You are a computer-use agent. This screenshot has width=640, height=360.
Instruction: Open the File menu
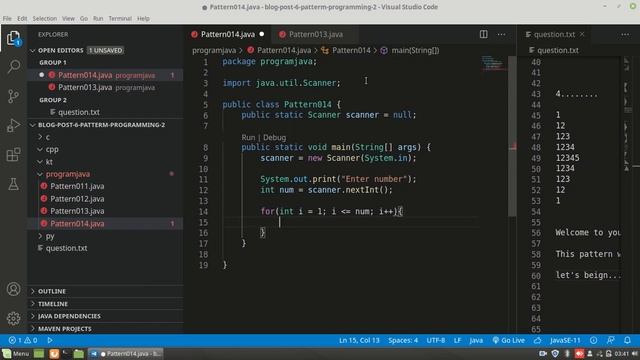[7, 18]
